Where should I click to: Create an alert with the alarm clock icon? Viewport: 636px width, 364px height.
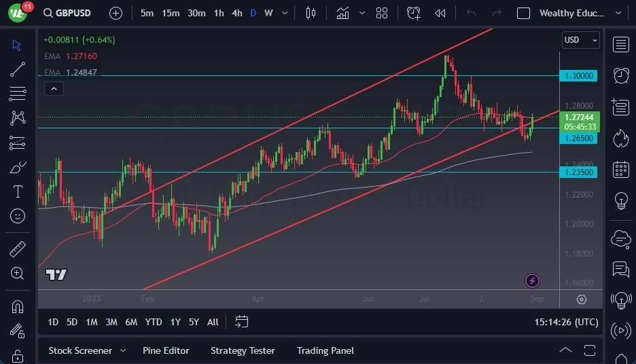tap(413, 13)
